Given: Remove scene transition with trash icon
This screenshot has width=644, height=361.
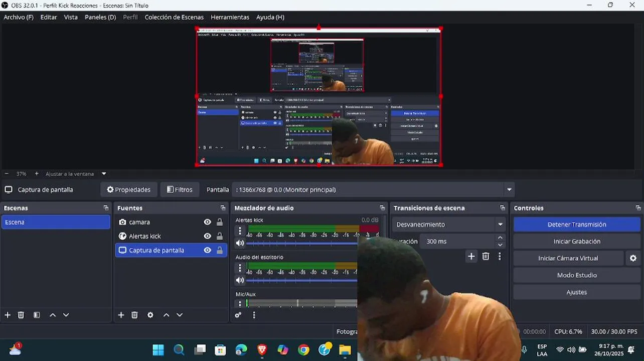Looking at the screenshot, I should (486, 256).
